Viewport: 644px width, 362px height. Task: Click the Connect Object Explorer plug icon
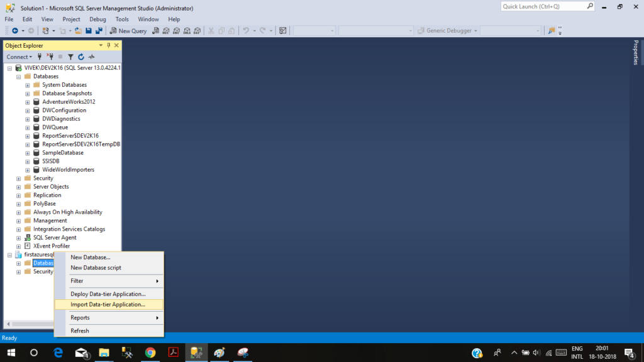(38, 57)
